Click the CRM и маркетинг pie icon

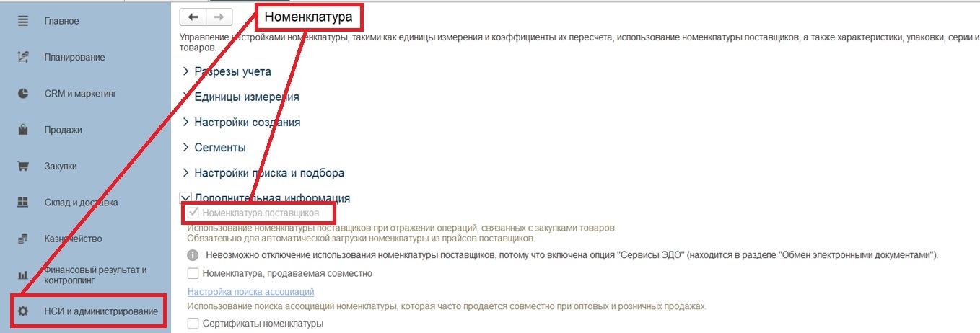tap(23, 94)
